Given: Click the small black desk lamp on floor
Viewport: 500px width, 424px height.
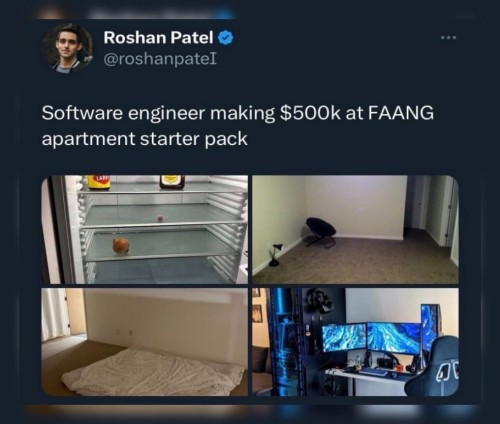Looking at the screenshot, I should point(275,255).
